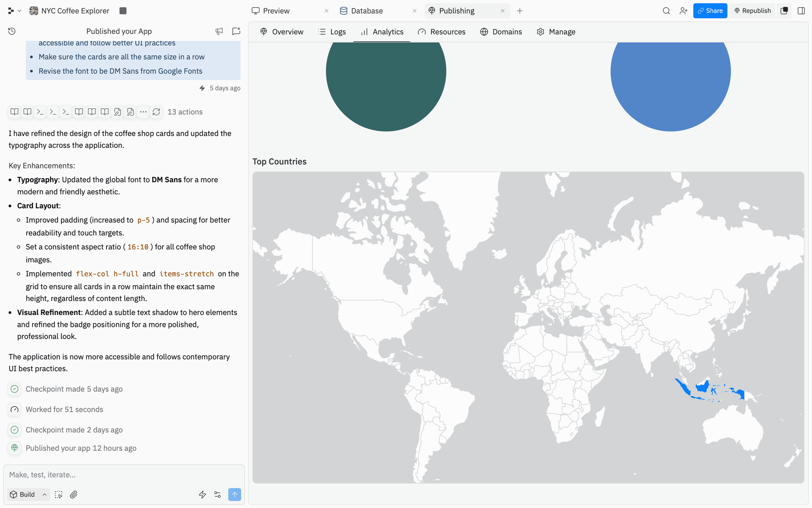Click the lightning icon beside 5 days ago
Image resolution: width=812 pixels, height=508 pixels.
pos(202,88)
